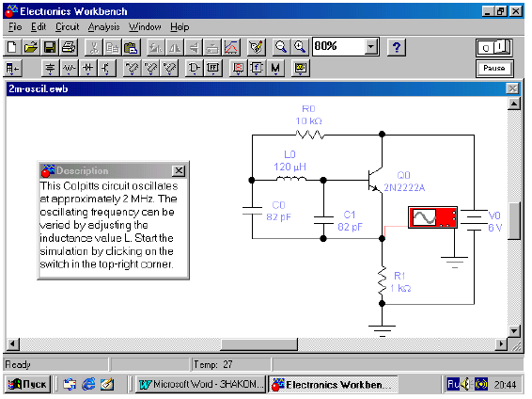Image resolution: width=532 pixels, height=399 pixels.
Task: Save the circuit with floppy icon
Action: pos(50,47)
